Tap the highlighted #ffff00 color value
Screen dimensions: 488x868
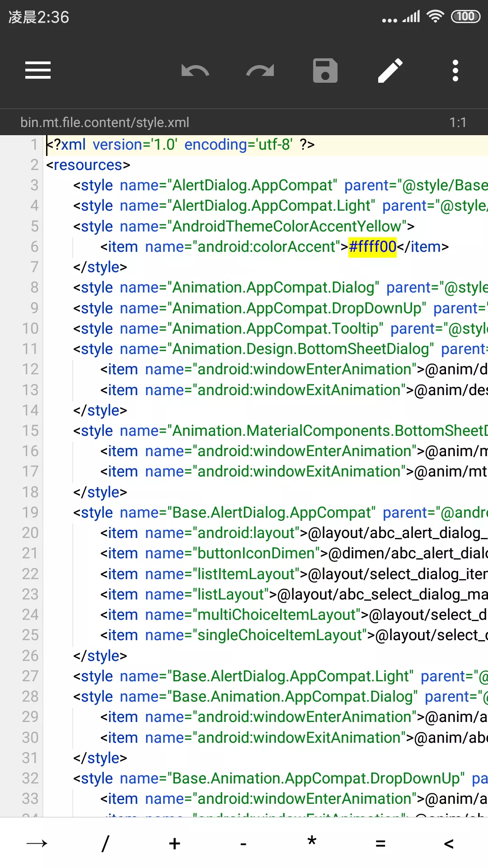point(372,247)
